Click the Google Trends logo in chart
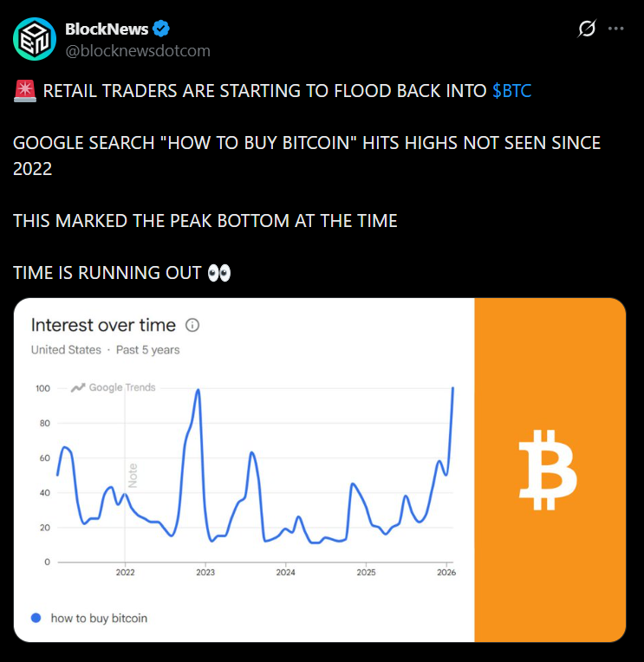The width and height of the screenshot is (644, 662). (114, 387)
